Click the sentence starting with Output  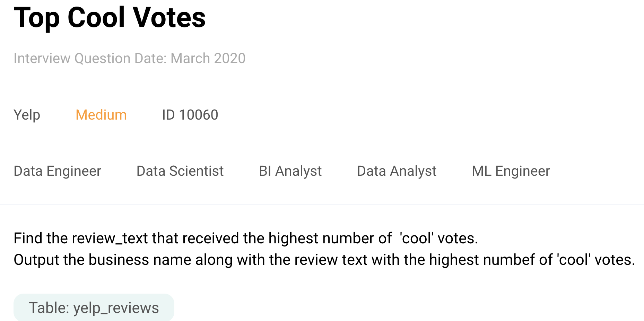[324, 260]
